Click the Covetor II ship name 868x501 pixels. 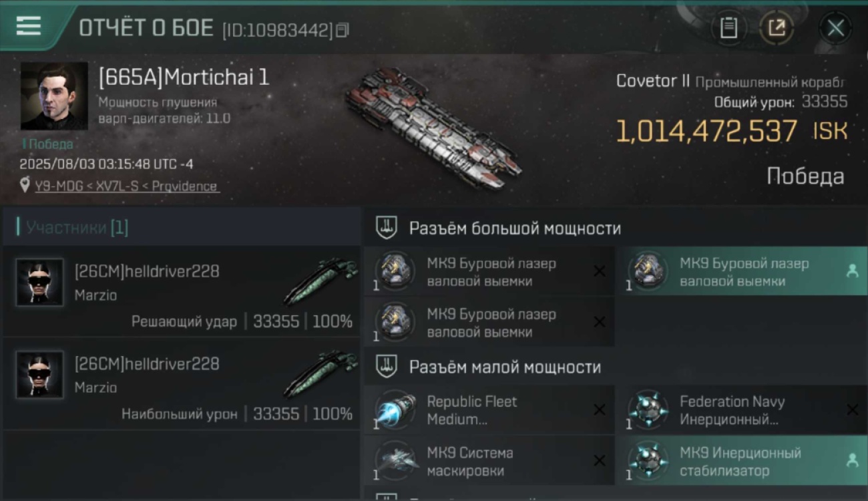652,81
